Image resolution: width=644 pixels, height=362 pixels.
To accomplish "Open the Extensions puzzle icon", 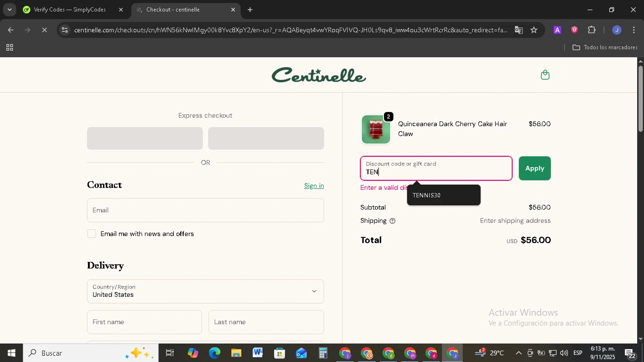I will [592, 30].
